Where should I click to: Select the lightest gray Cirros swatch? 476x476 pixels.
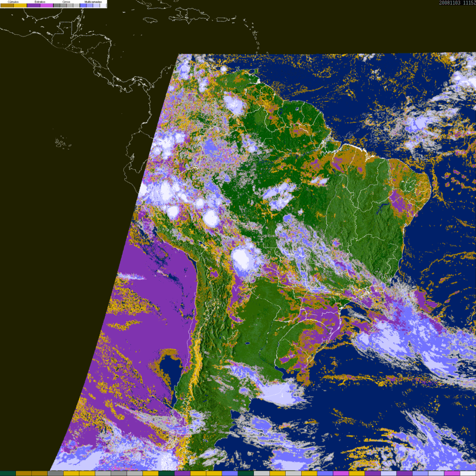[x=76, y=5]
